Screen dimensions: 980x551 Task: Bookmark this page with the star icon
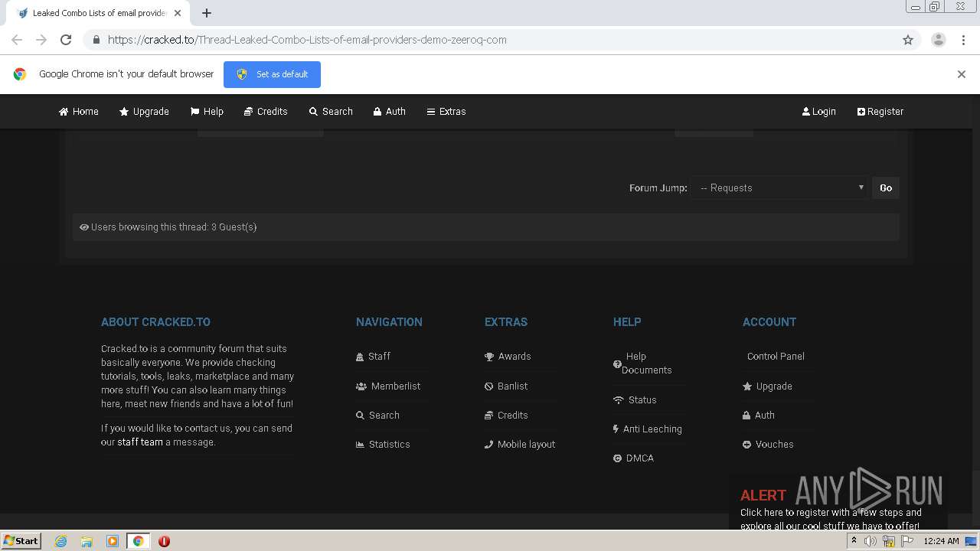point(908,40)
